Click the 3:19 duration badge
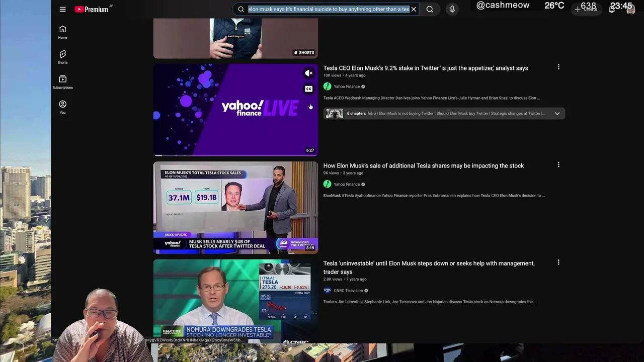 (310, 248)
